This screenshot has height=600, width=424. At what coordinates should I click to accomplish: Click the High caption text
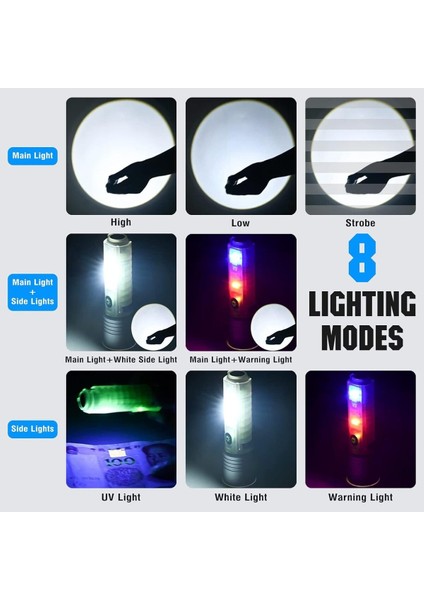click(x=121, y=222)
